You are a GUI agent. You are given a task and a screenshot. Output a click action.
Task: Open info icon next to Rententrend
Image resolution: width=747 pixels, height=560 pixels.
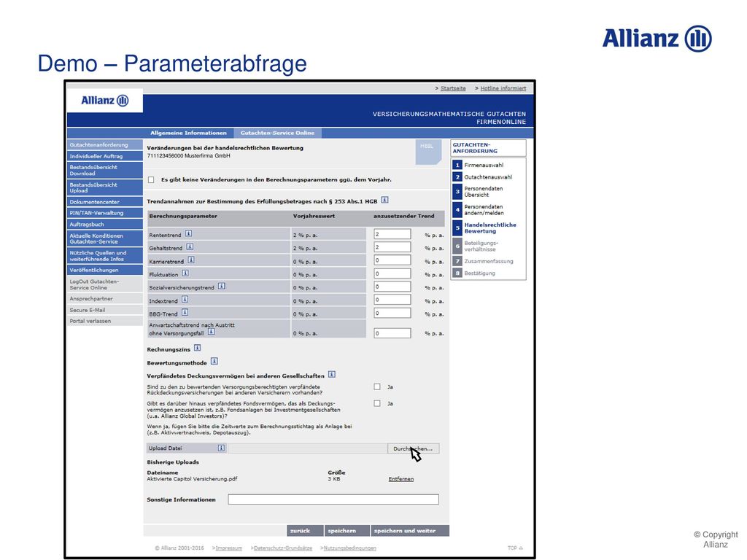coord(189,234)
